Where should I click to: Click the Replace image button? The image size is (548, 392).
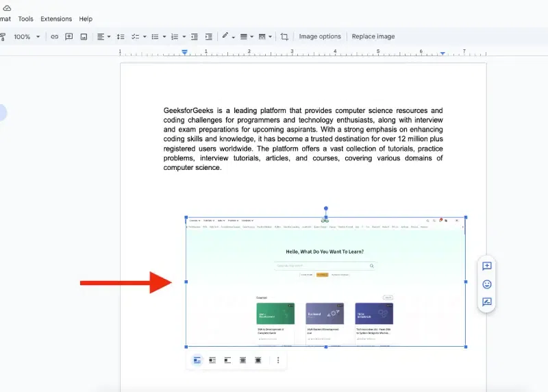(x=373, y=36)
